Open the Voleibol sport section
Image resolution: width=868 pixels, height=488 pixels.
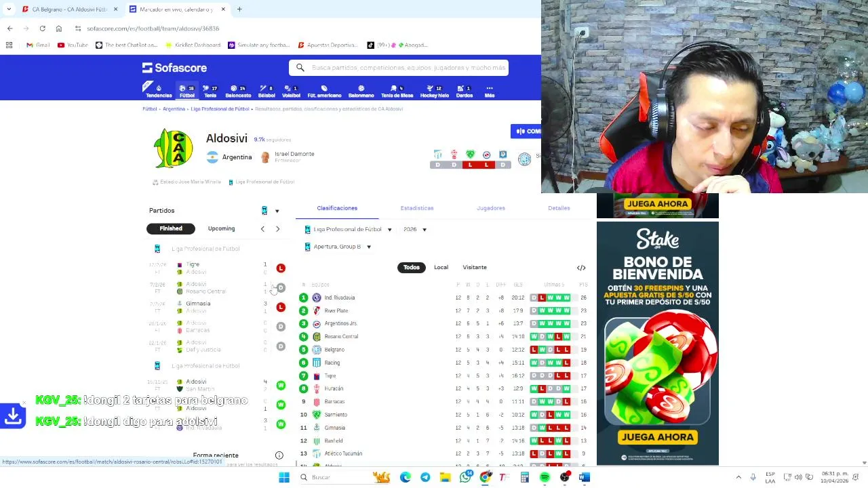click(291, 91)
